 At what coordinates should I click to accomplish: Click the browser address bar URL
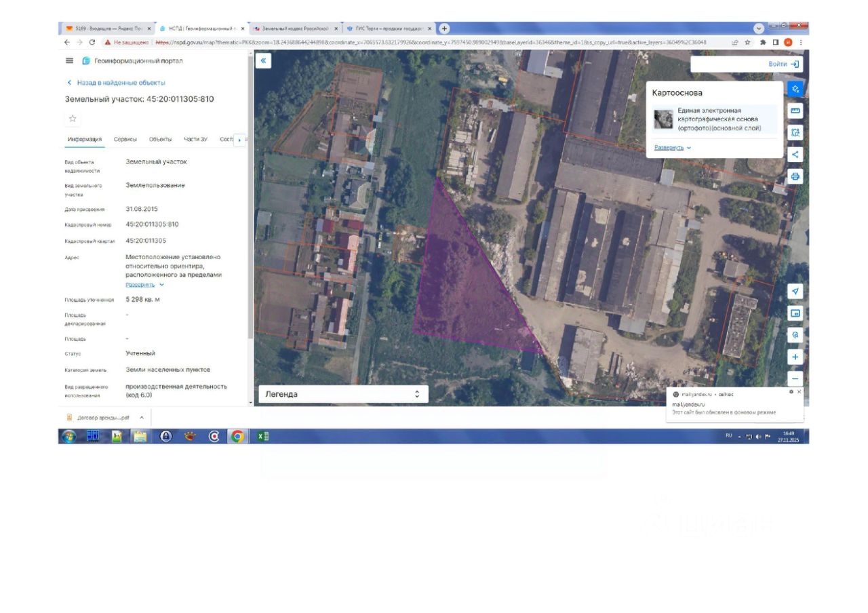click(431, 42)
